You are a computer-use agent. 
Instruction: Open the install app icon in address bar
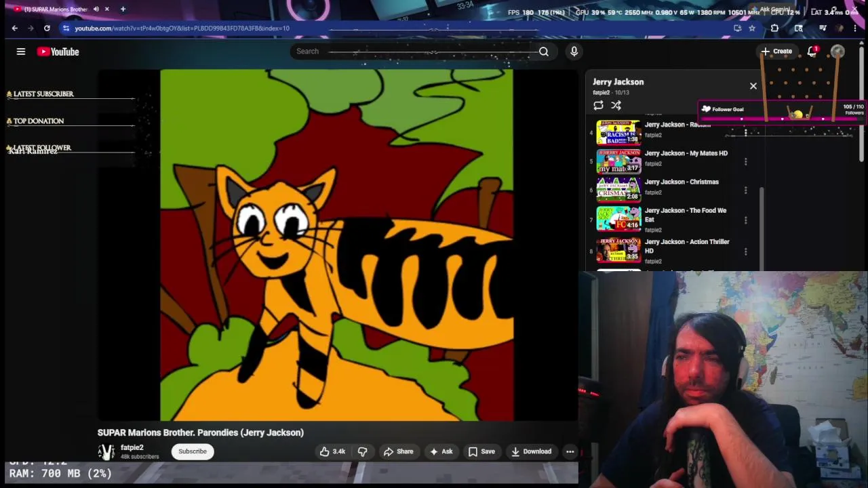[x=737, y=28]
